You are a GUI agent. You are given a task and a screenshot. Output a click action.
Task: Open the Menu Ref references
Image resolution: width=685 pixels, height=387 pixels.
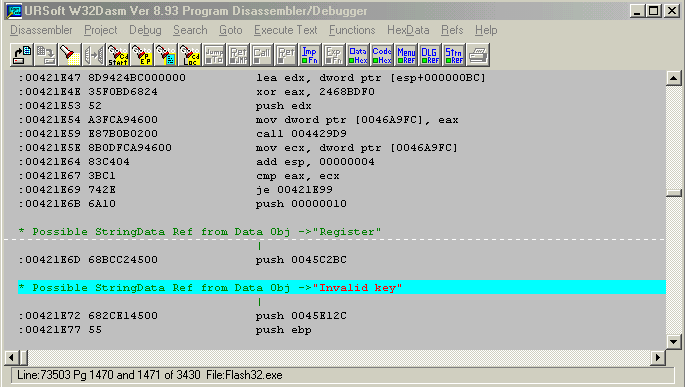coord(406,55)
